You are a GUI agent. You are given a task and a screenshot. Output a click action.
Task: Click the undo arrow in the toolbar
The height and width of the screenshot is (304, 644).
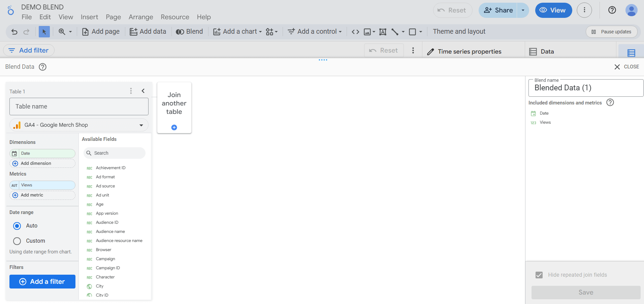(x=14, y=32)
